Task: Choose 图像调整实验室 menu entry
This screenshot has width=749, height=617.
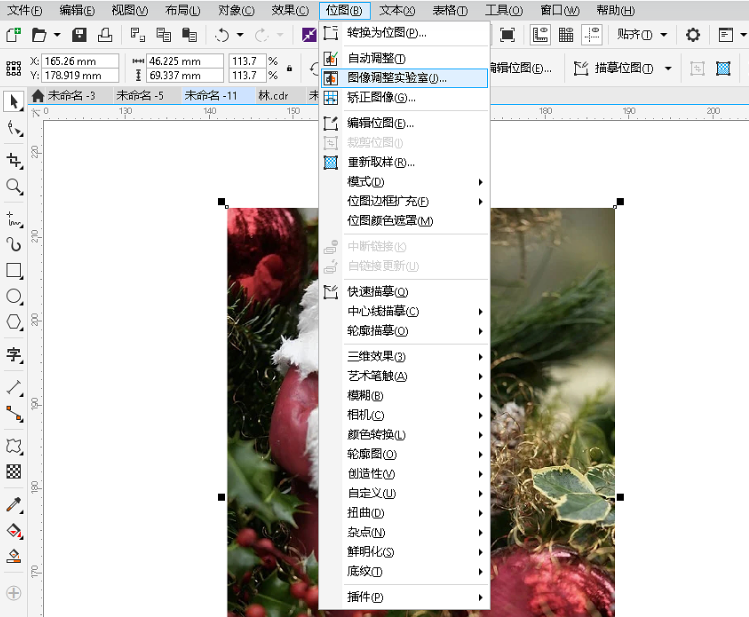Action: (396, 78)
